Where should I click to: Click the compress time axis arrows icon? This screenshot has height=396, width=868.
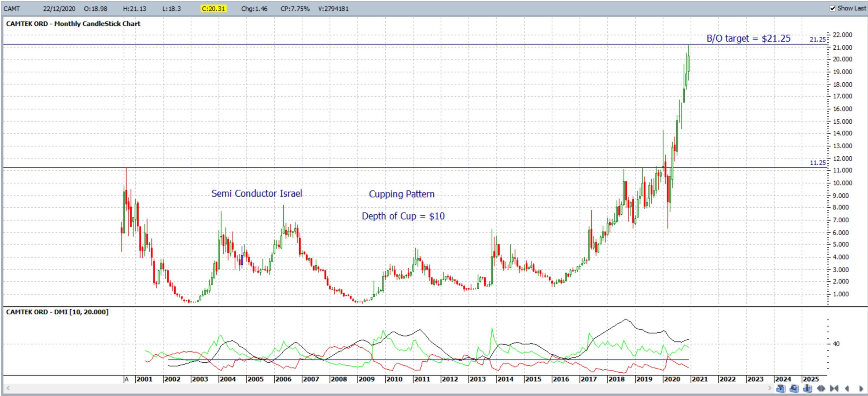point(834,388)
